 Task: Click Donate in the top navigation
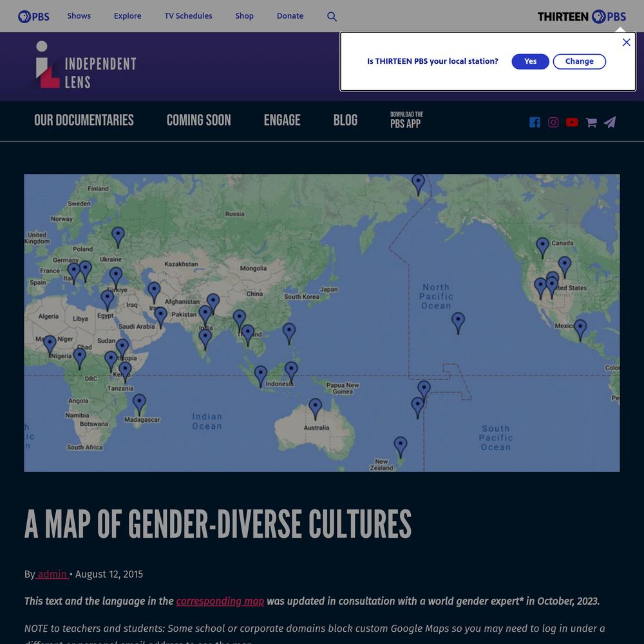pos(290,16)
